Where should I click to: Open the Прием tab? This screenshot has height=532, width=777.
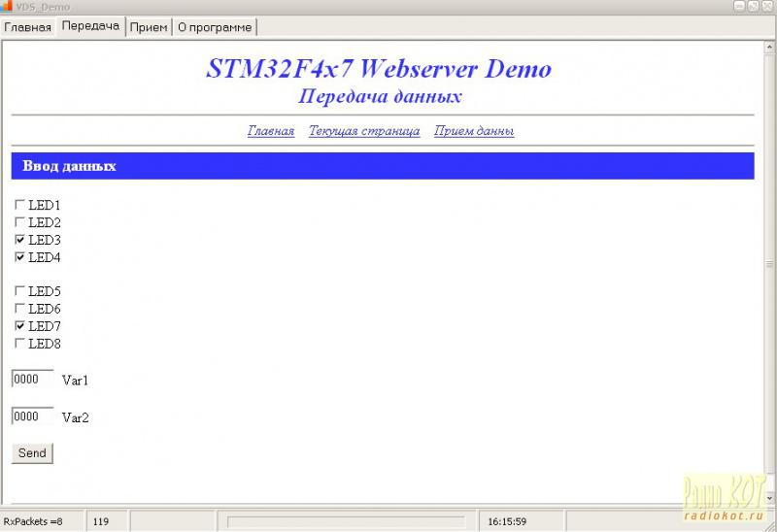pyautogui.click(x=149, y=27)
